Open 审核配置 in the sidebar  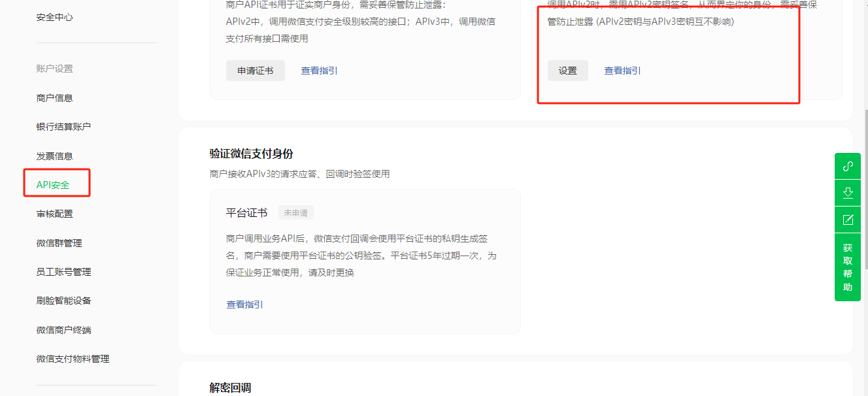55,214
